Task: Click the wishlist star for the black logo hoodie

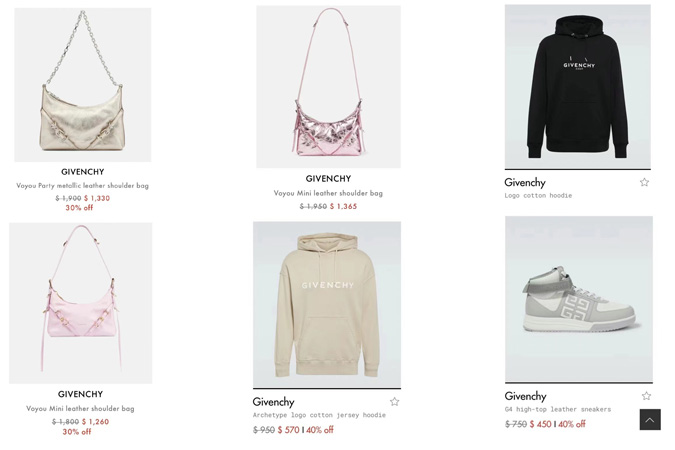Action: click(x=644, y=182)
